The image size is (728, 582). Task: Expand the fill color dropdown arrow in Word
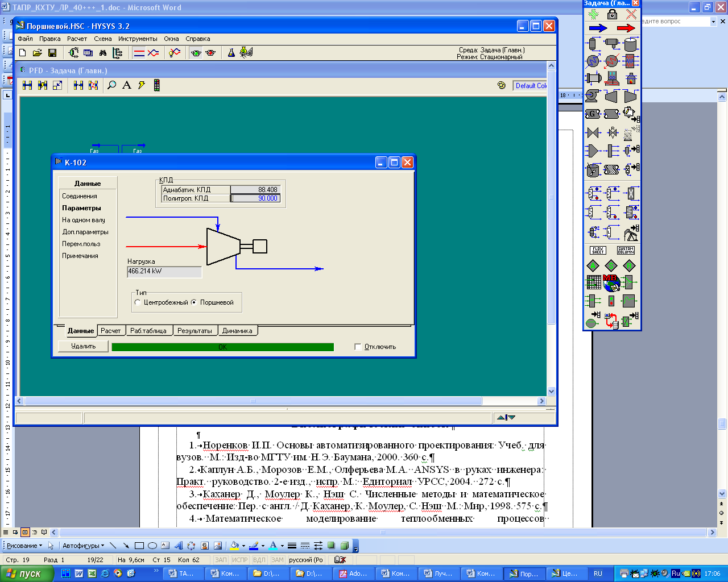pos(243,546)
